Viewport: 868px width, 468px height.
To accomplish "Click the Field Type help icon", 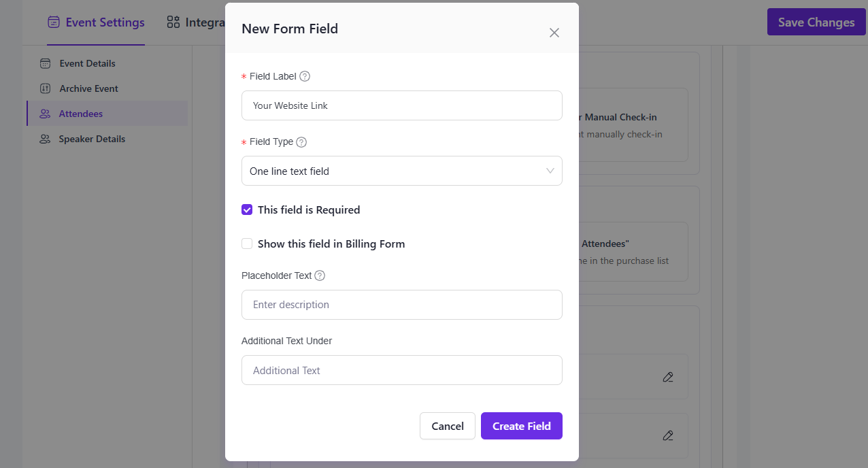I will tap(301, 142).
